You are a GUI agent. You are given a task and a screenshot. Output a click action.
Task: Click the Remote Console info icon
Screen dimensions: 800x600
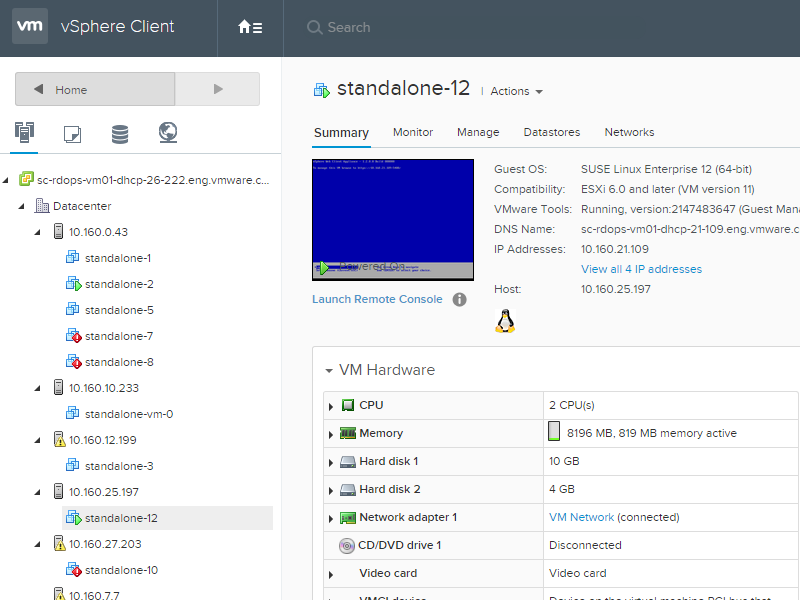pos(459,299)
